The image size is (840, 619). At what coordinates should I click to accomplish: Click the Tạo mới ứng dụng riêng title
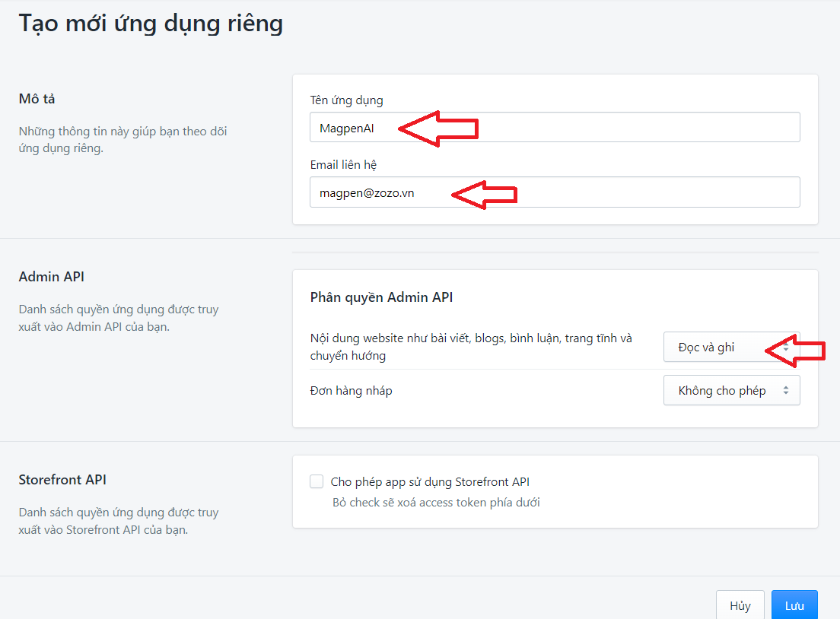point(151,24)
